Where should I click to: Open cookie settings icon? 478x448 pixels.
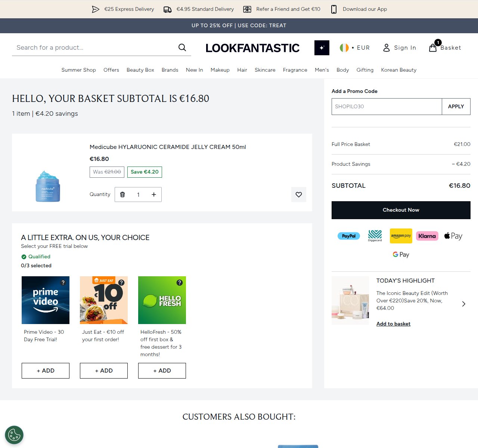coord(14,435)
